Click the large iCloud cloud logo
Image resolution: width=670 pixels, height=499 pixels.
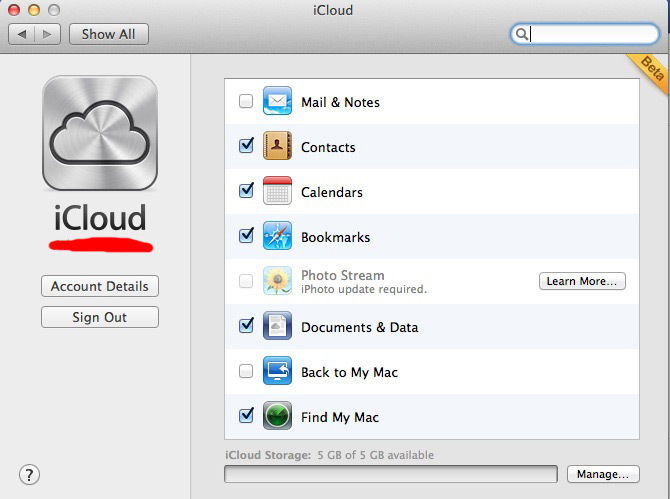[x=99, y=133]
